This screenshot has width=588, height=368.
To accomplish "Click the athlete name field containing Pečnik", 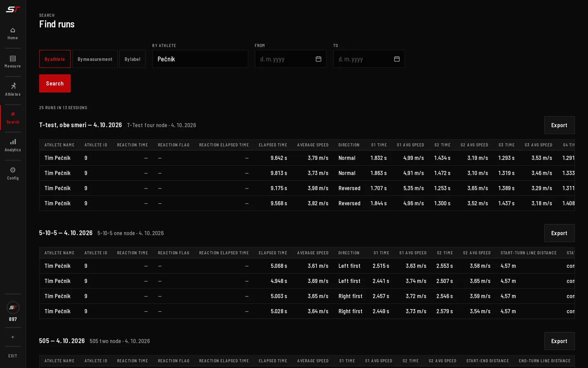I will coord(200,59).
